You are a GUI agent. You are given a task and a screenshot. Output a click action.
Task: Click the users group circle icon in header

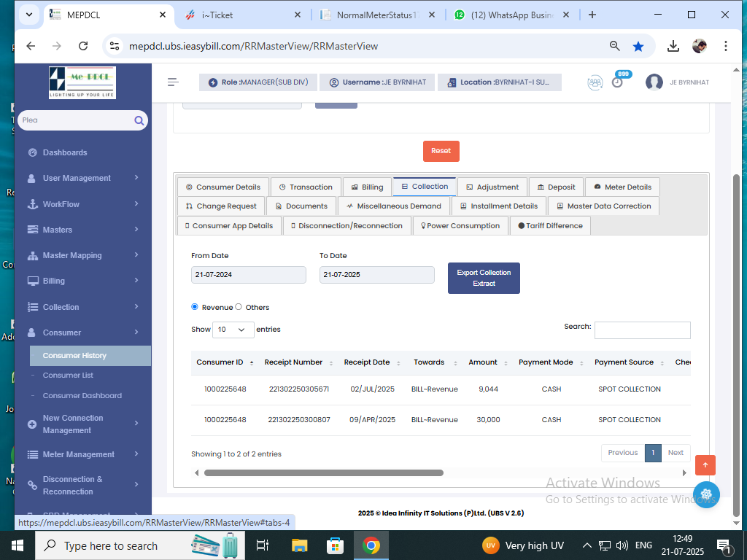[595, 83]
